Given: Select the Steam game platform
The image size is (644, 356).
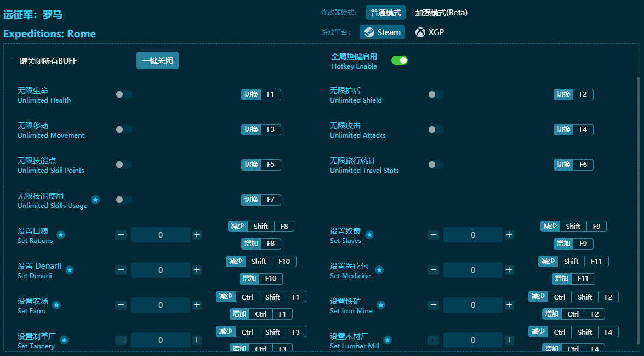Looking at the screenshot, I should coord(382,32).
